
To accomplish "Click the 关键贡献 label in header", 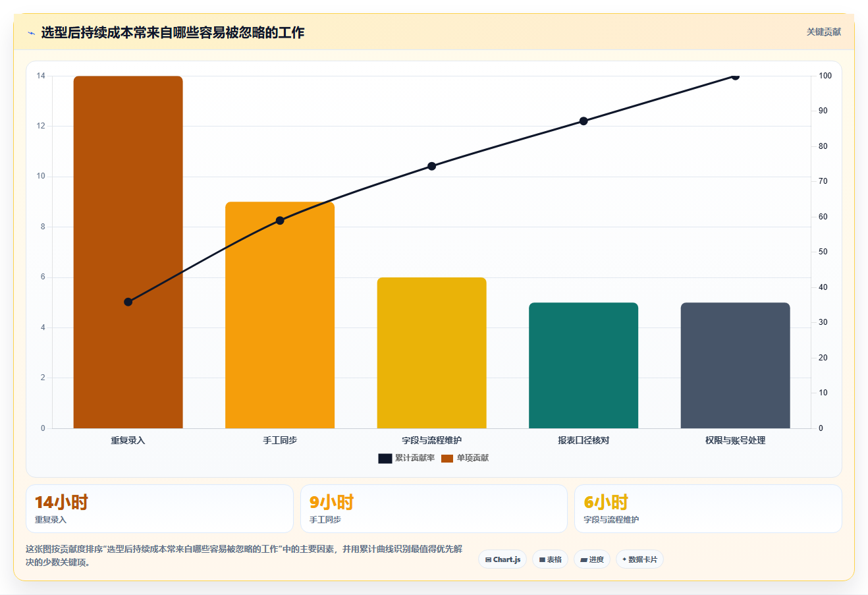I will [824, 32].
